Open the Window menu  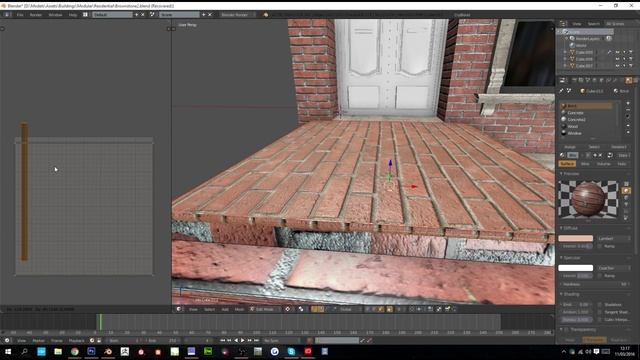pyautogui.click(x=55, y=15)
